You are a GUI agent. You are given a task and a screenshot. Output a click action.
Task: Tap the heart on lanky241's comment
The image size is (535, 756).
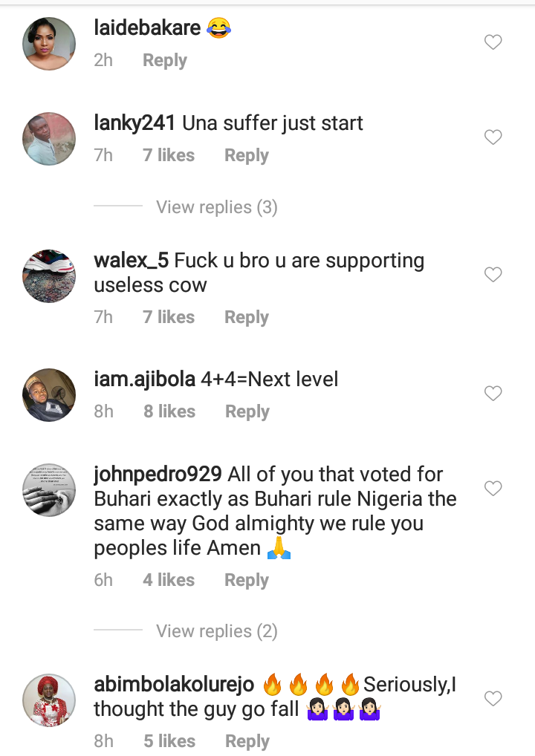493,137
